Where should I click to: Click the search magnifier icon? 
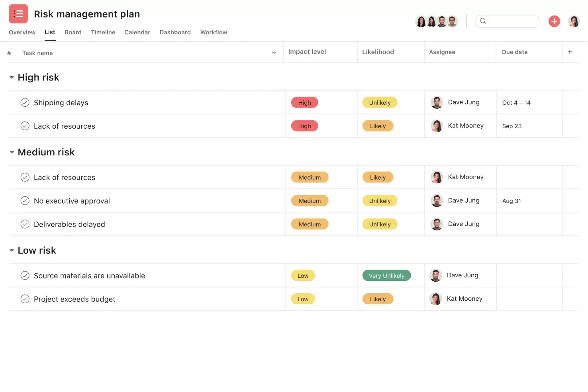(x=483, y=21)
